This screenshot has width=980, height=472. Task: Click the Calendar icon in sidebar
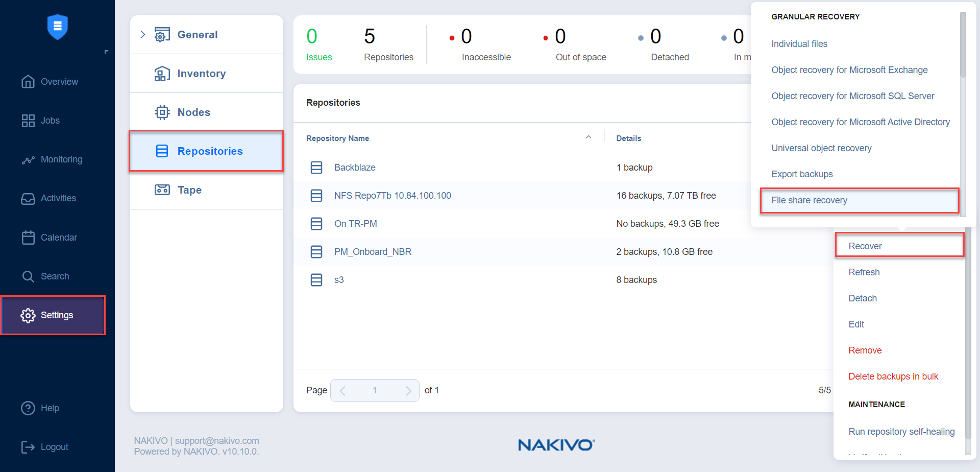pyautogui.click(x=28, y=238)
